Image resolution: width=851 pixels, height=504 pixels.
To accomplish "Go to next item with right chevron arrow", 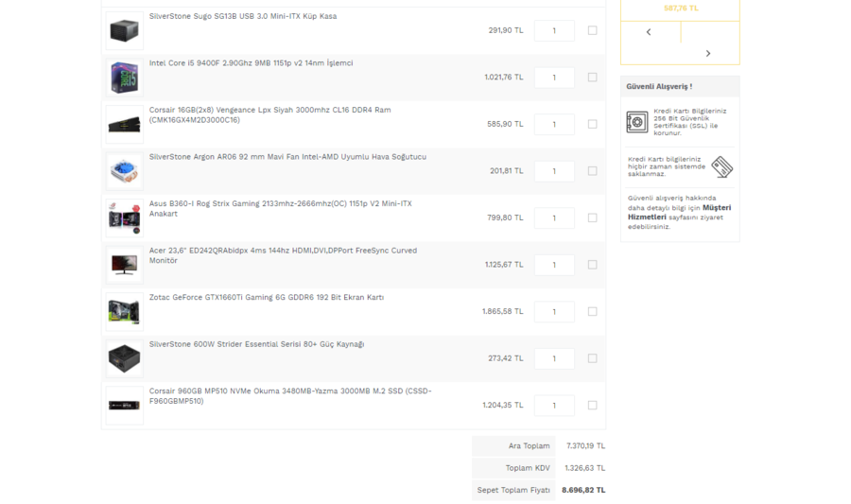I will (707, 53).
